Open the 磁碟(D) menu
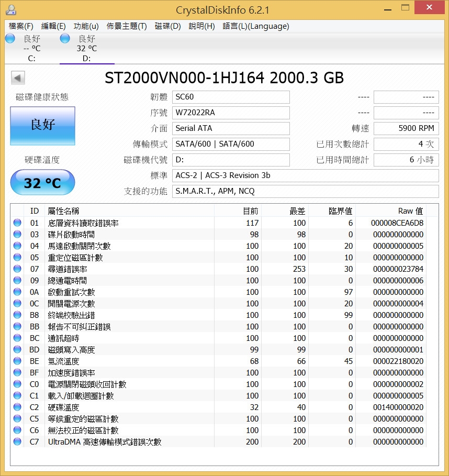 tap(168, 26)
